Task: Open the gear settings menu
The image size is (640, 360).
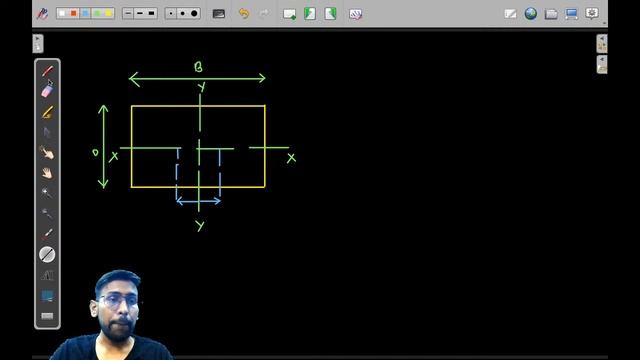Action: click(x=592, y=13)
